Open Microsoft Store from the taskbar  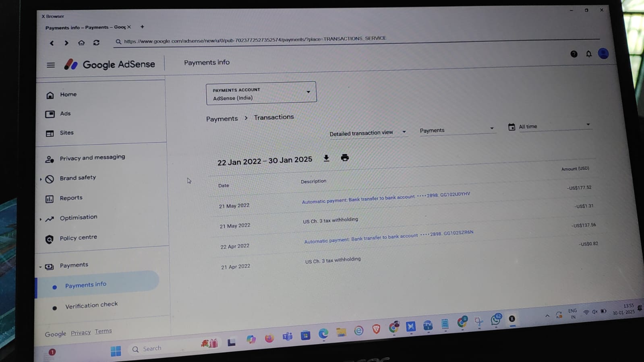click(306, 335)
